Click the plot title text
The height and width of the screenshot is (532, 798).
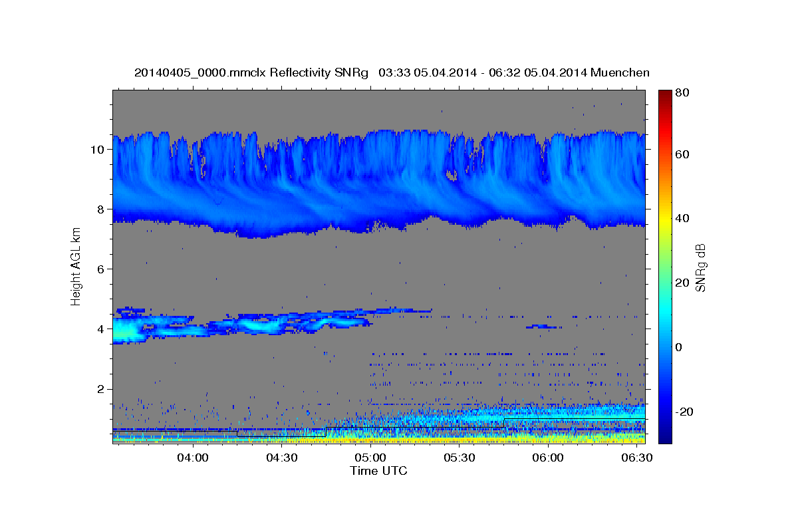coord(392,72)
